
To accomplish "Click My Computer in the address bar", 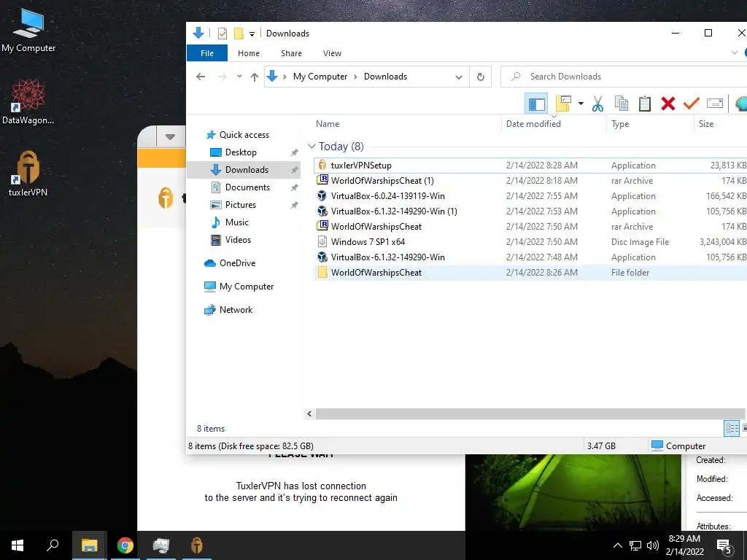I will [x=320, y=77].
